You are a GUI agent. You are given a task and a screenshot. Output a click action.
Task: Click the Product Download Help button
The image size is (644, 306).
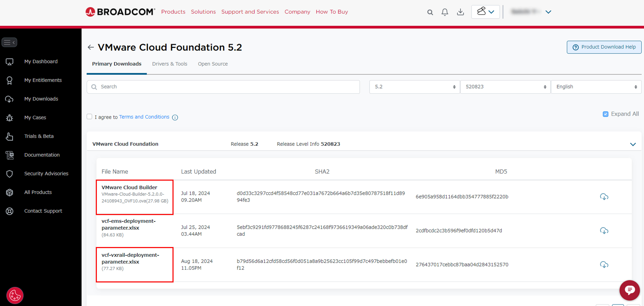click(604, 47)
